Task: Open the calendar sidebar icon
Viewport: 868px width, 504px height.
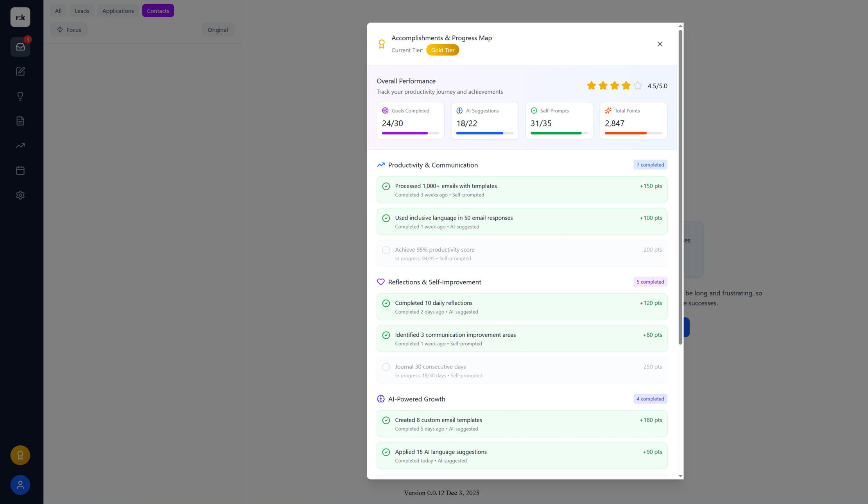Action: 20,170
